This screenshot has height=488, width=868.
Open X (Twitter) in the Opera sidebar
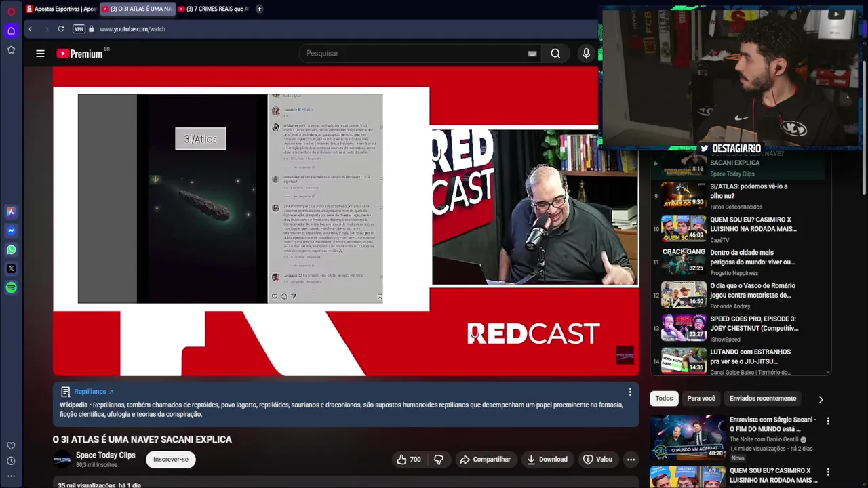pos(11,268)
